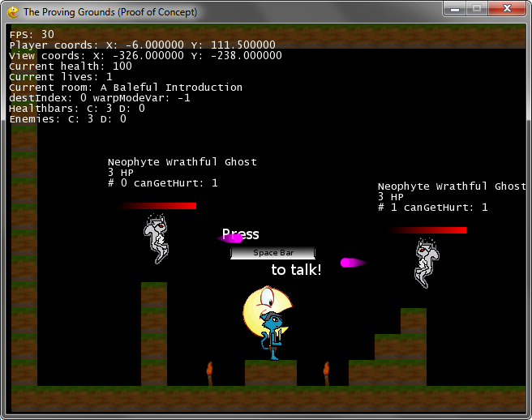Maximize the Proving Grounds window
This screenshot has width=532, height=420.
tap(477, 8)
